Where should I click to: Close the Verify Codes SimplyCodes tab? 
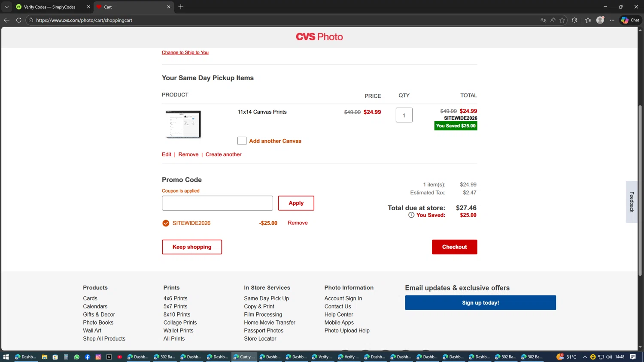[x=88, y=7]
